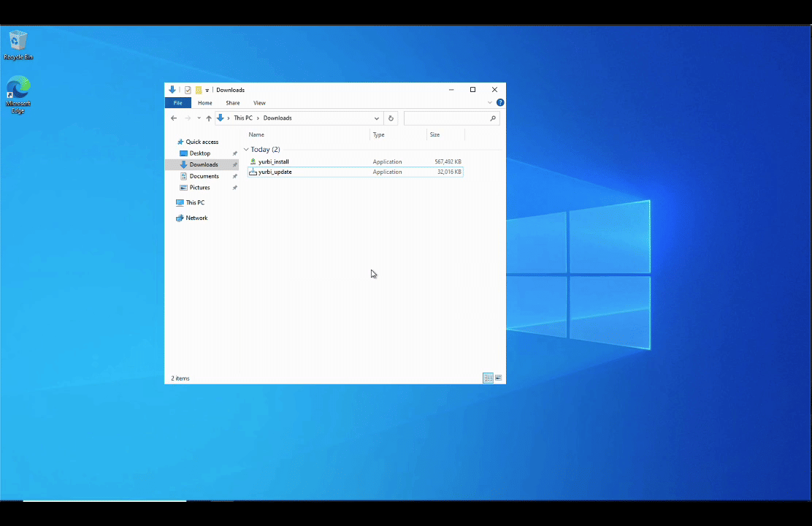Click the Help question mark icon

500,103
